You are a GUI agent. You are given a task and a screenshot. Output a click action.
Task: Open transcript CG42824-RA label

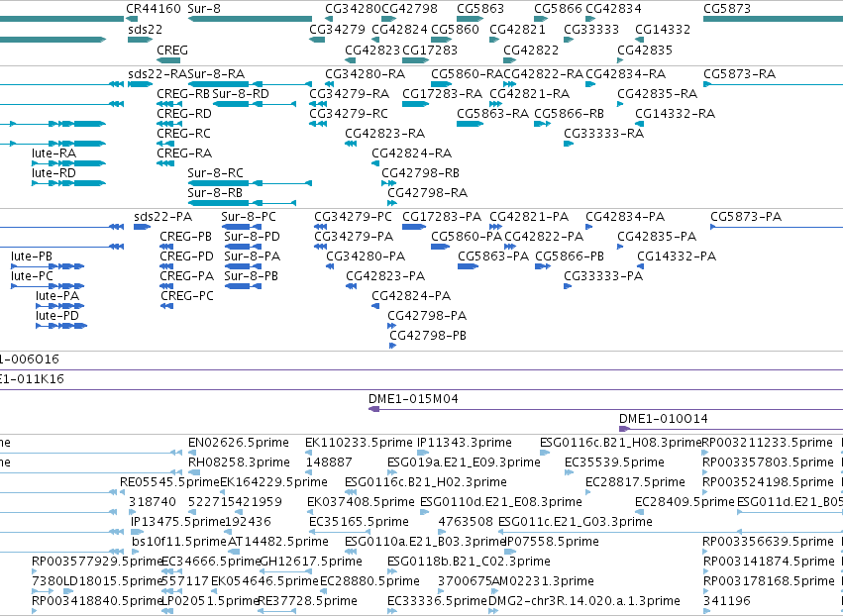pyautogui.click(x=412, y=154)
